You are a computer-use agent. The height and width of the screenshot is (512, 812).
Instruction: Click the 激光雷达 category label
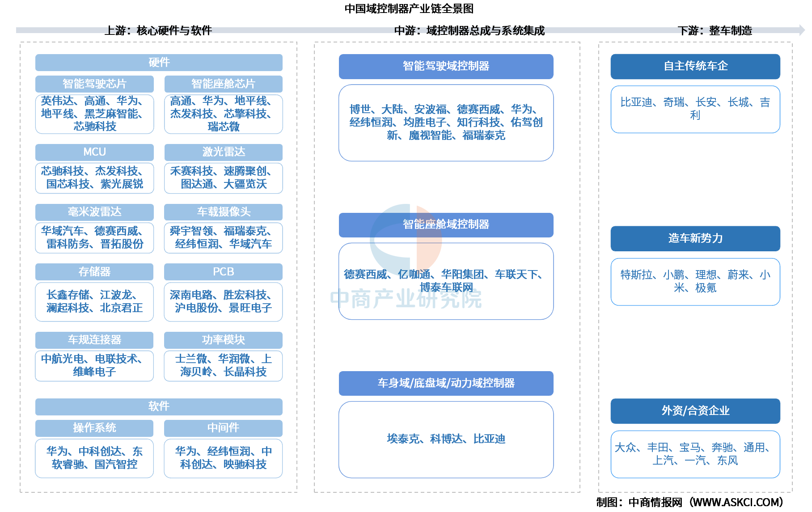tap(224, 152)
